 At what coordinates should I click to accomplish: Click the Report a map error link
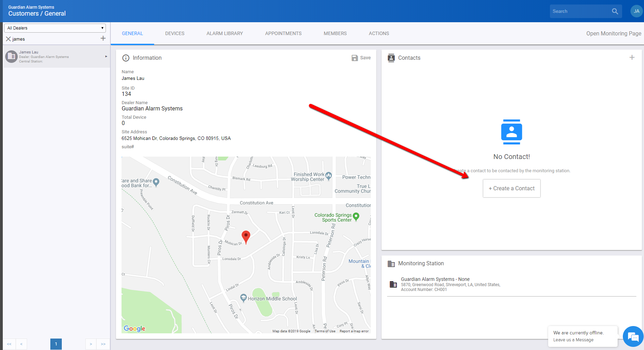354,331
